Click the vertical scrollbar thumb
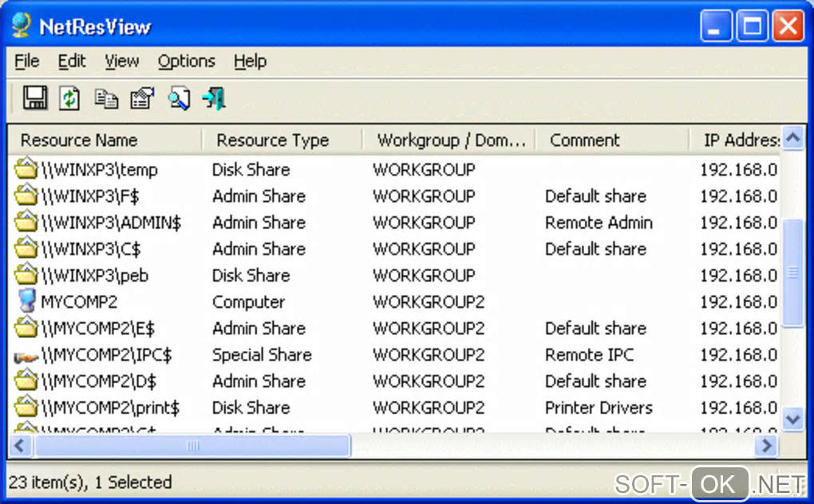Screen dimensions: 814x504 [x=792, y=273]
